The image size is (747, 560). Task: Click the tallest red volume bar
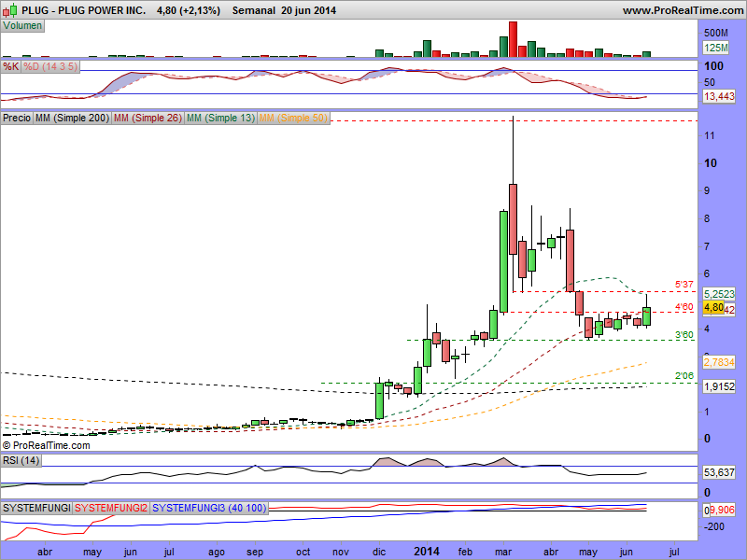[513, 39]
